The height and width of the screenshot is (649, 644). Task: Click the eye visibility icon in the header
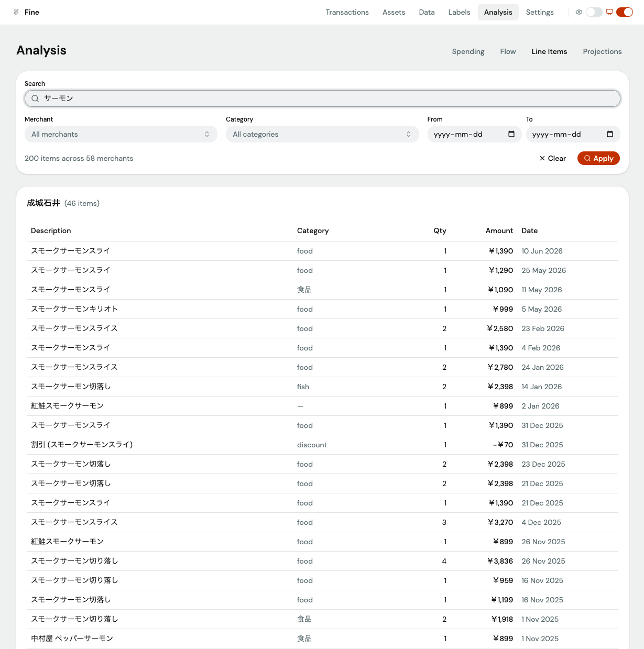coord(579,12)
